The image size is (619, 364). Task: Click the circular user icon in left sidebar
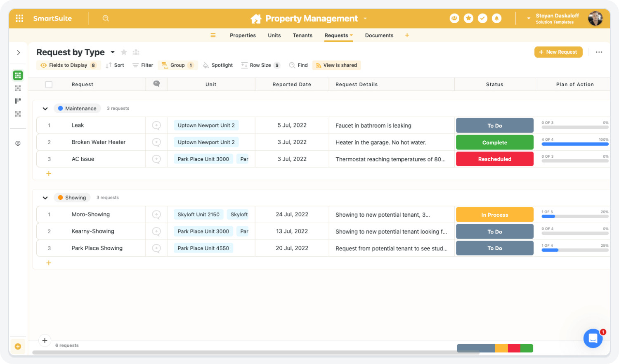point(18,143)
